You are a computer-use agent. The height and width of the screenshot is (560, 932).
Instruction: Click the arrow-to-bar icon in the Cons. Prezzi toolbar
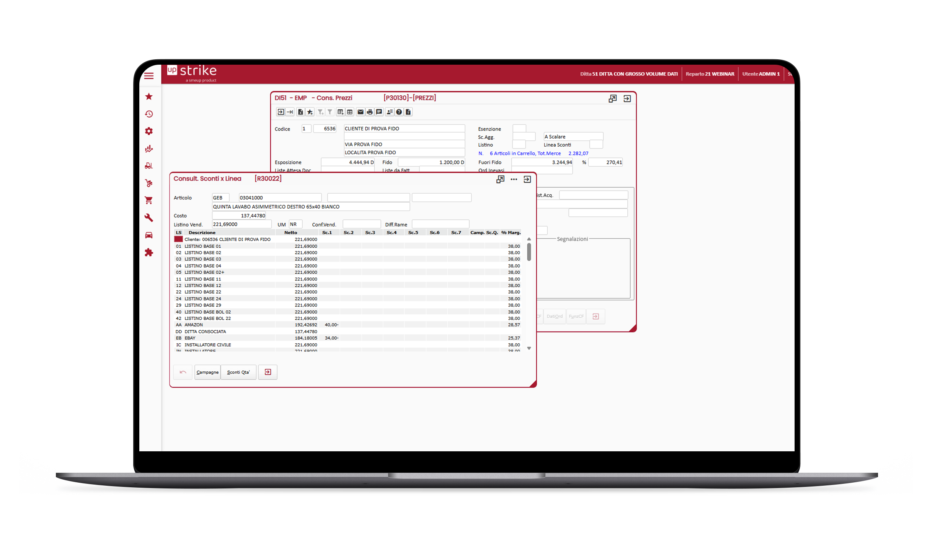point(290,112)
